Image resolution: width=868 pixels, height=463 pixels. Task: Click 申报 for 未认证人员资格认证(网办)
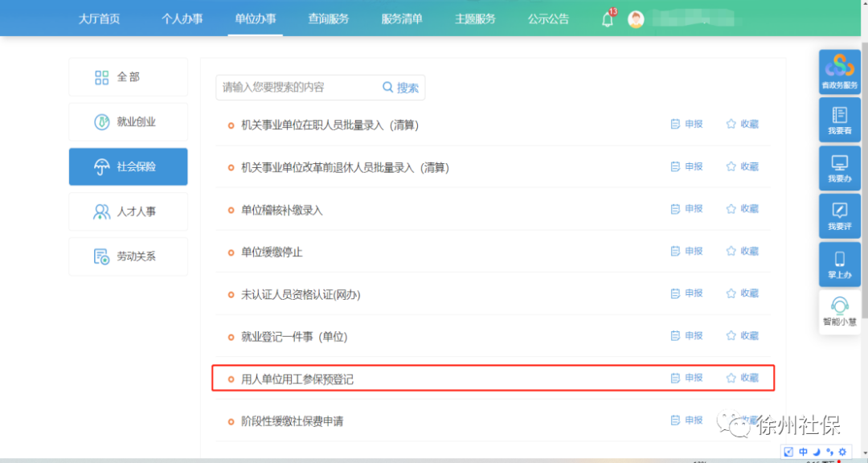pos(686,293)
